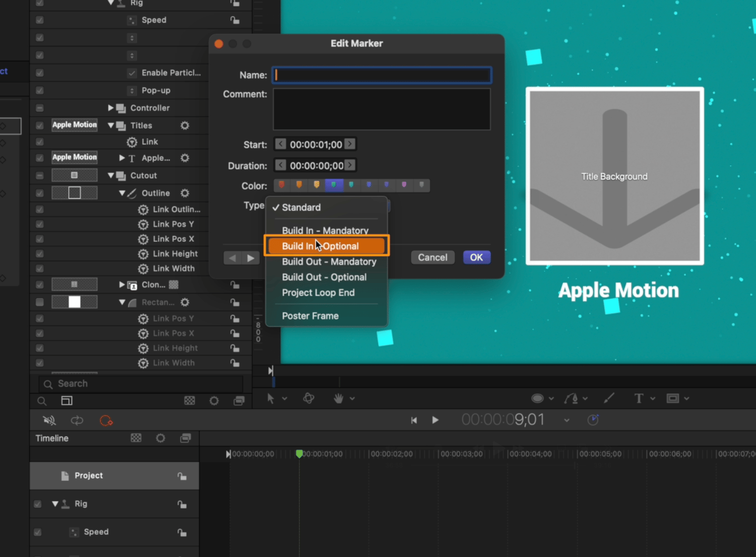Collapse the Rig row in Timeline
Viewport: 756px width, 557px height.
click(55, 504)
